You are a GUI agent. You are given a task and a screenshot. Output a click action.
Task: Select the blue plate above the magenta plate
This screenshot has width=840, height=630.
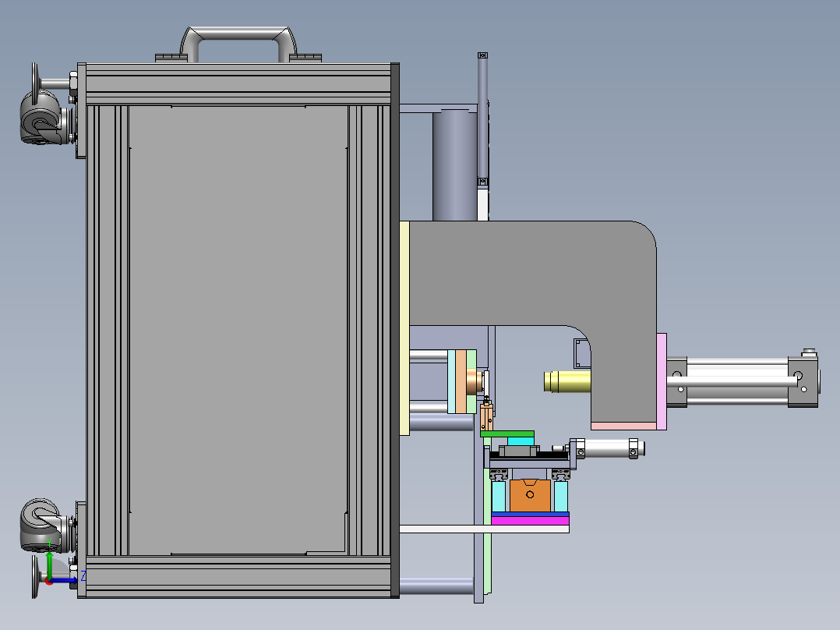(530, 514)
